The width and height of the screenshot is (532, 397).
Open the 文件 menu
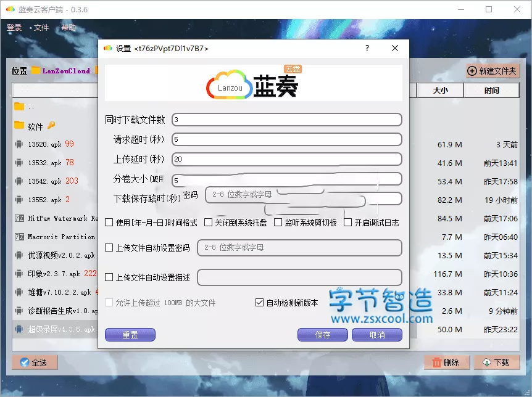coord(41,28)
